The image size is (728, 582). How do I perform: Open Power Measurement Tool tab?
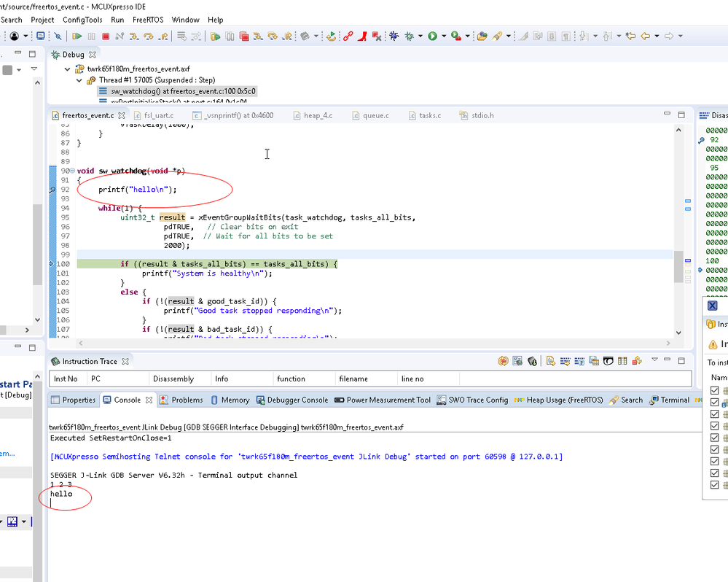pos(383,400)
